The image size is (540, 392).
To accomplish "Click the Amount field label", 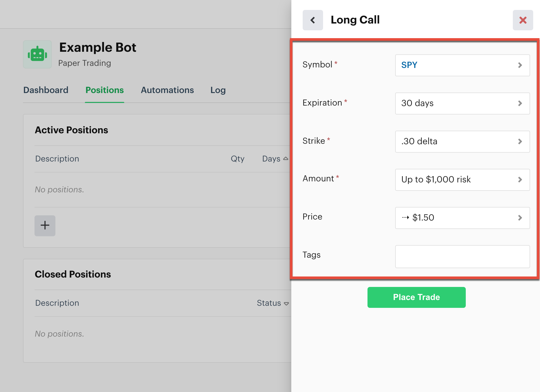I will tap(318, 178).
